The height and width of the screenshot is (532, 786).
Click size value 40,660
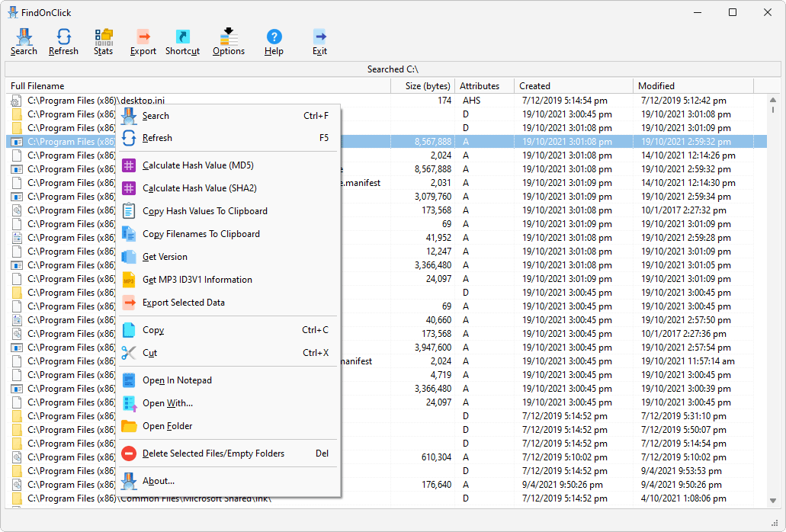438,320
